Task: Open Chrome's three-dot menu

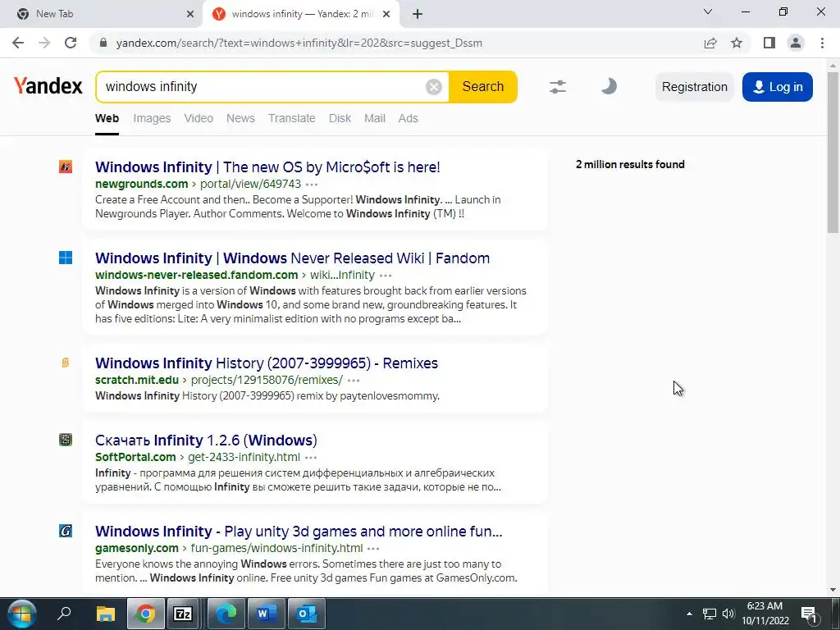Action: 822,43
